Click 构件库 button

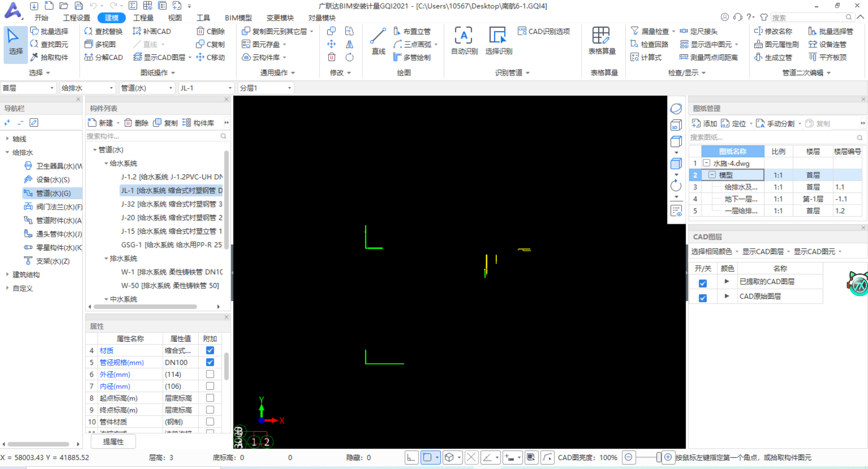198,123
